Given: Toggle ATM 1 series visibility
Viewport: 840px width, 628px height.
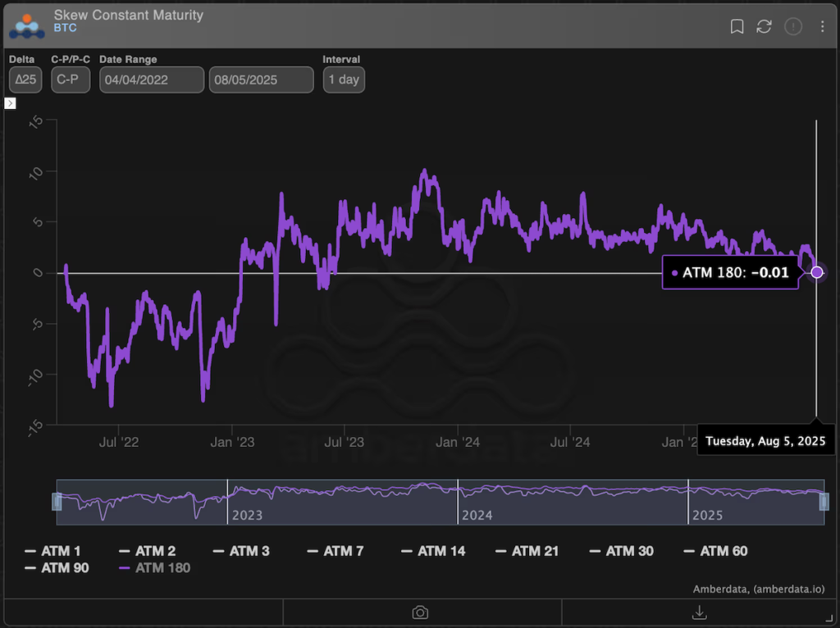Looking at the screenshot, I should coord(53,551).
